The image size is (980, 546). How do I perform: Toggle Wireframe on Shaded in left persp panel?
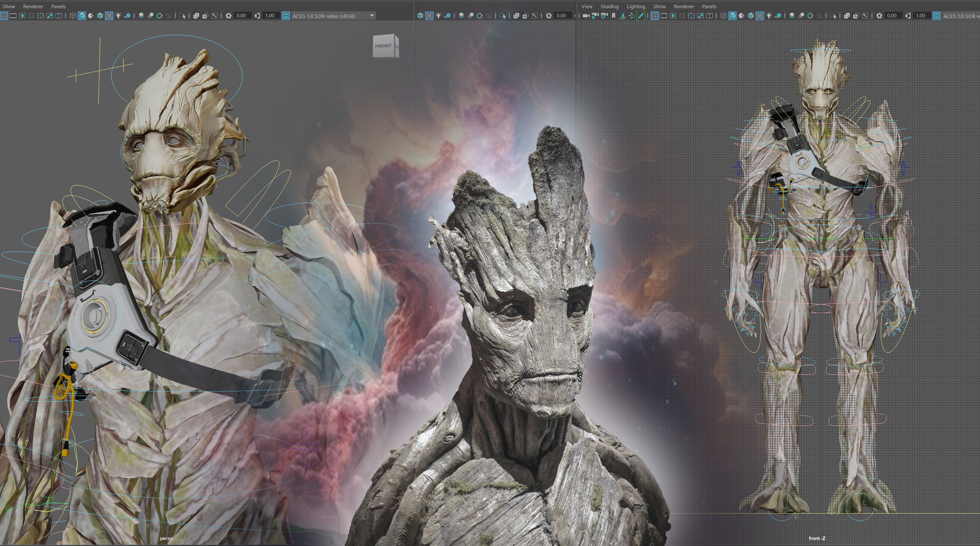point(100,16)
